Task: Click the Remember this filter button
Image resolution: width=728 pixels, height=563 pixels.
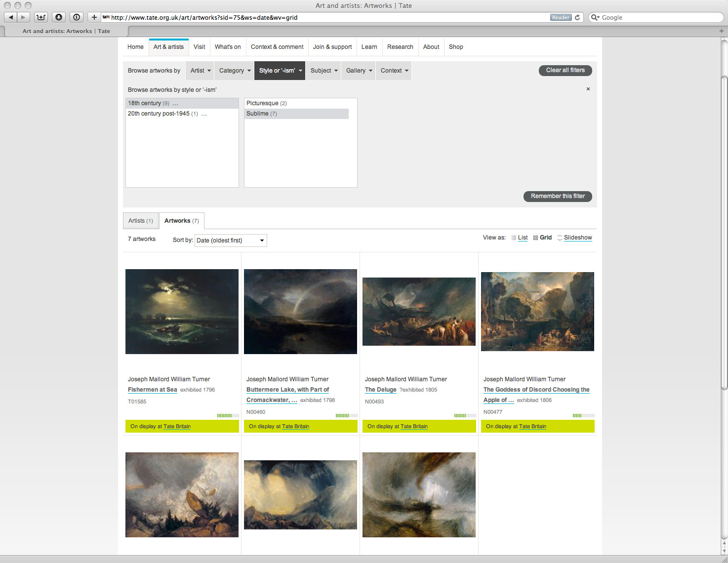Action: (x=558, y=196)
